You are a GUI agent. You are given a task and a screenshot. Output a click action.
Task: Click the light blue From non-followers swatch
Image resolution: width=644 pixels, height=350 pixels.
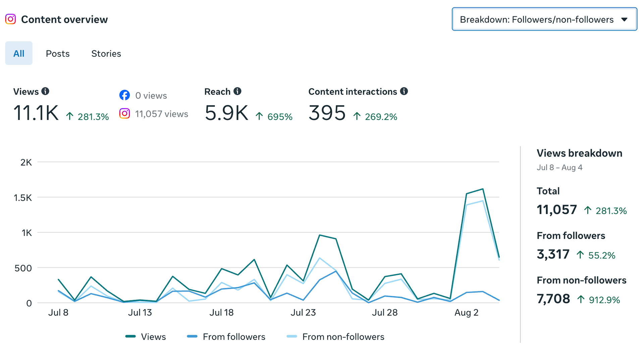292,336
